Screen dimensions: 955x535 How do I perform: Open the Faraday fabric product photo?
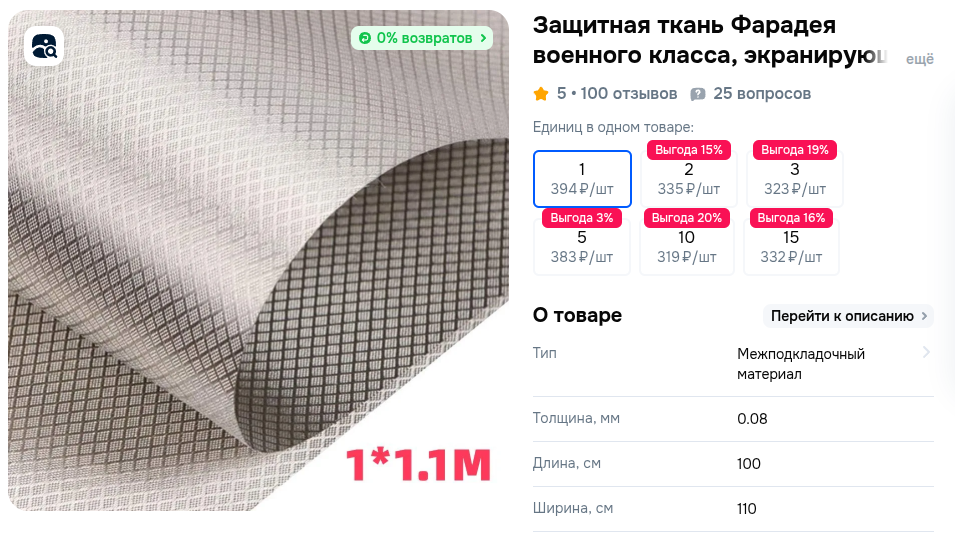(258, 260)
